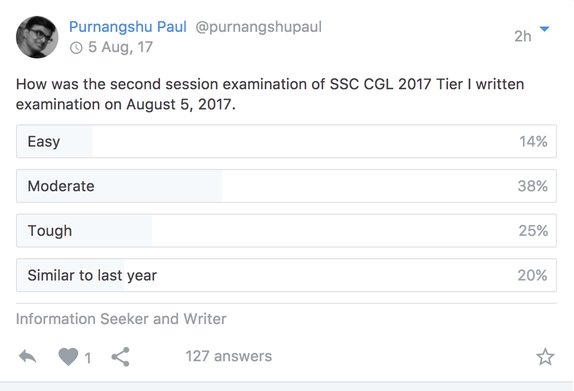Vote for the Tough poll option

286,231
